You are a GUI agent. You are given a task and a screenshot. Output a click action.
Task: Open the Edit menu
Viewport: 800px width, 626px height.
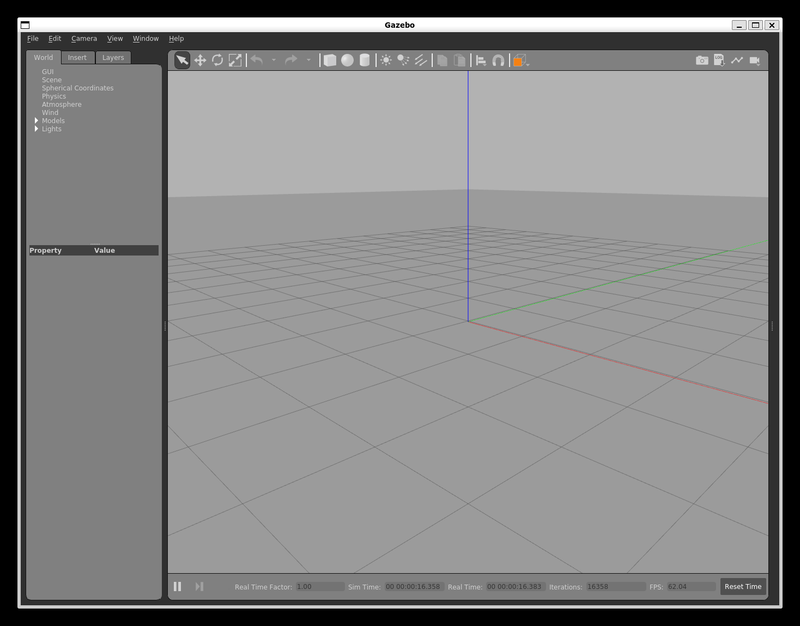(55, 38)
